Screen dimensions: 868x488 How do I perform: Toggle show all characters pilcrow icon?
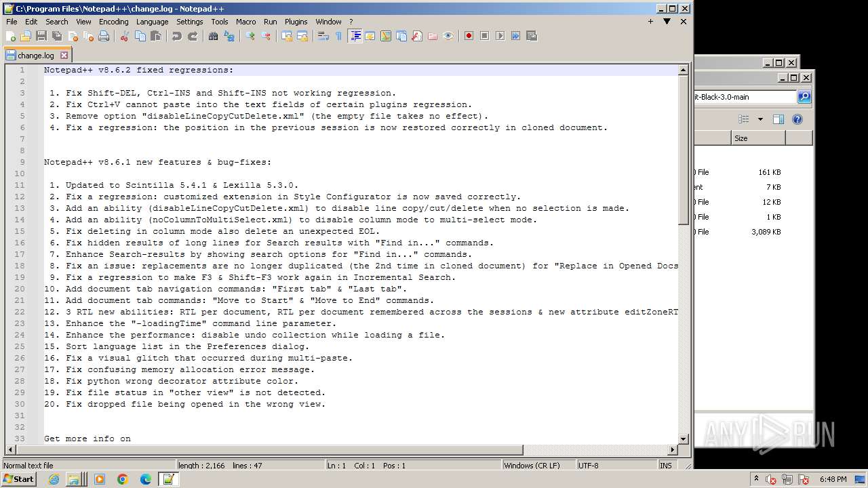point(338,36)
